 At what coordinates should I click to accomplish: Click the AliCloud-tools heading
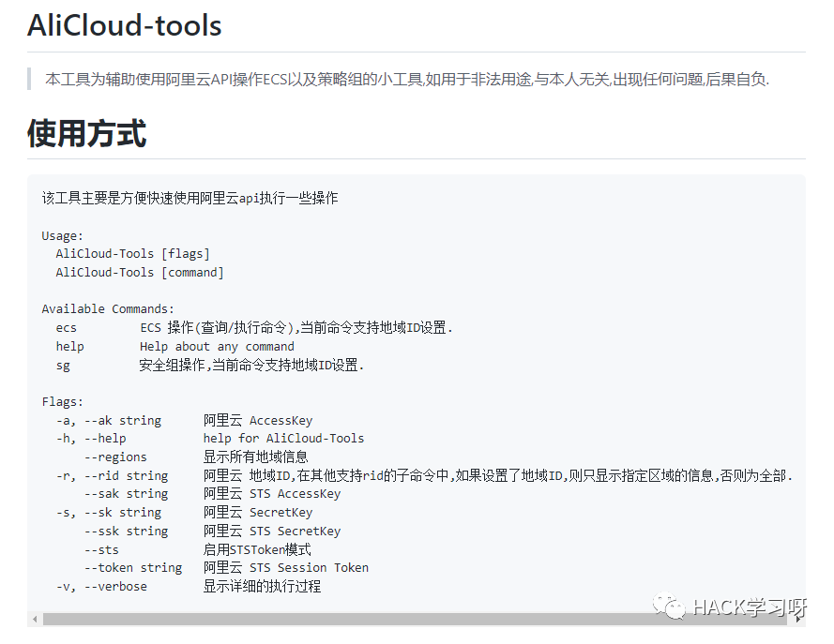(x=125, y=25)
